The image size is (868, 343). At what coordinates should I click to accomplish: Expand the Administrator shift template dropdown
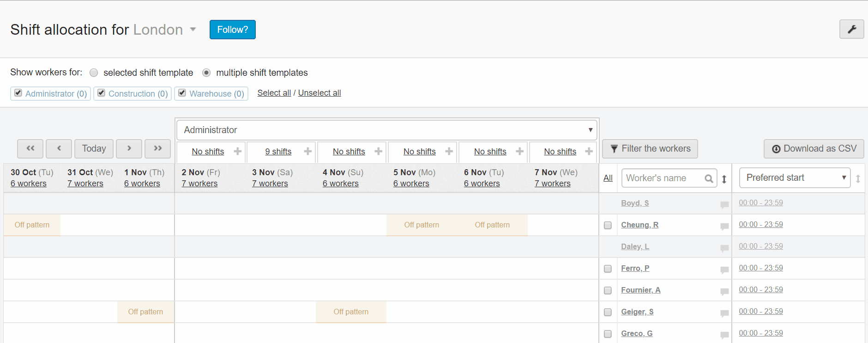(x=387, y=130)
